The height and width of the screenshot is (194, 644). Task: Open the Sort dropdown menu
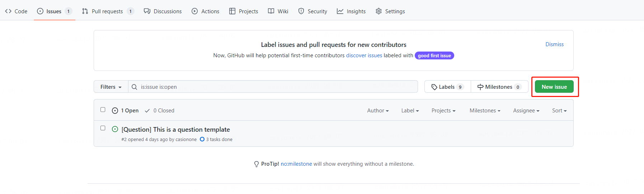pos(559,111)
